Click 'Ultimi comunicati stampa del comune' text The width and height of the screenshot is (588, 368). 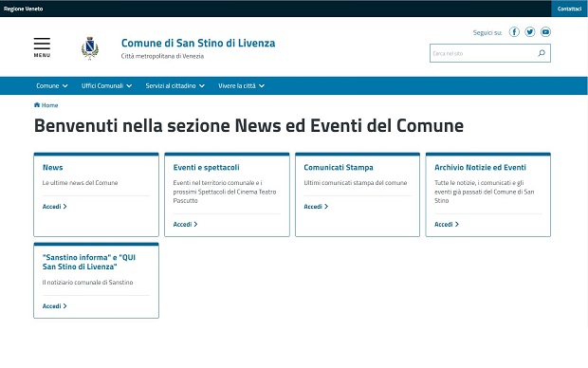(355, 183)
